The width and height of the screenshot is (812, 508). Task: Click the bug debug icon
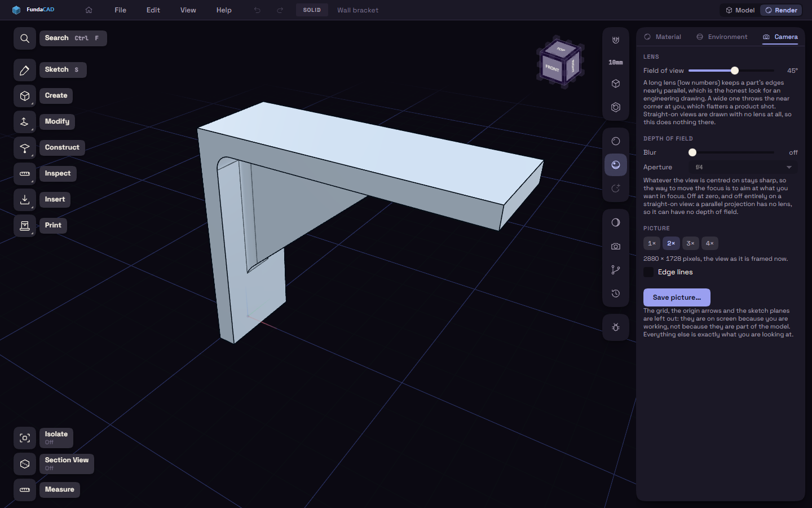pyautogui.click(x=616, y=327)
